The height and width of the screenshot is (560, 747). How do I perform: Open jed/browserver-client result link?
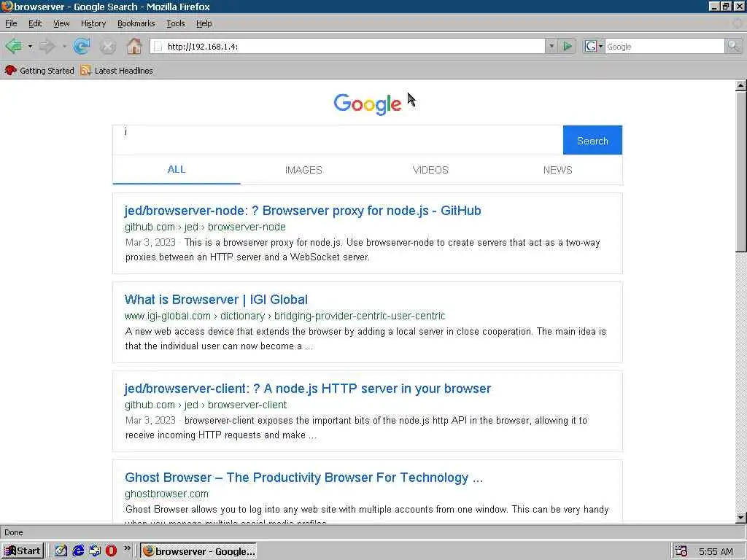pos(307,389)
